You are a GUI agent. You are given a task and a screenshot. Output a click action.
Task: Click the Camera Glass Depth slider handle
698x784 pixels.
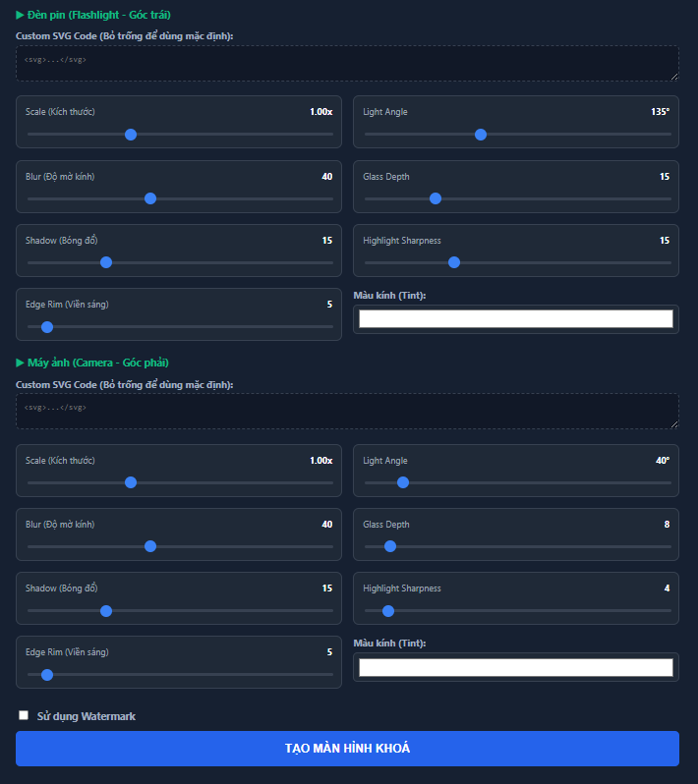coord(390,546)
